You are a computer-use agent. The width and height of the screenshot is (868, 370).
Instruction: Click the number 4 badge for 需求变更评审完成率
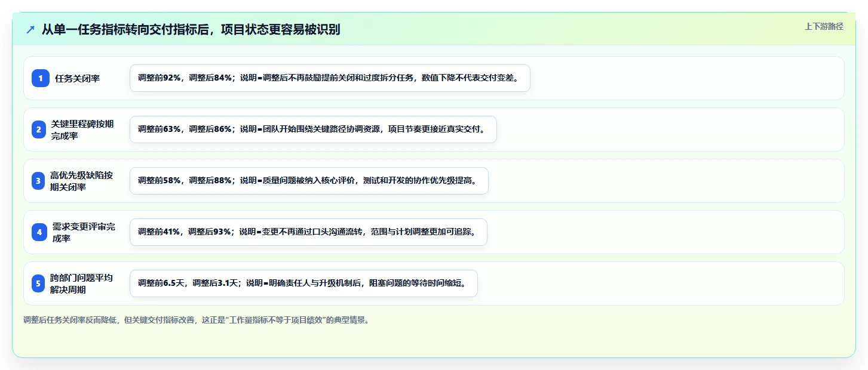coord(39,232)
